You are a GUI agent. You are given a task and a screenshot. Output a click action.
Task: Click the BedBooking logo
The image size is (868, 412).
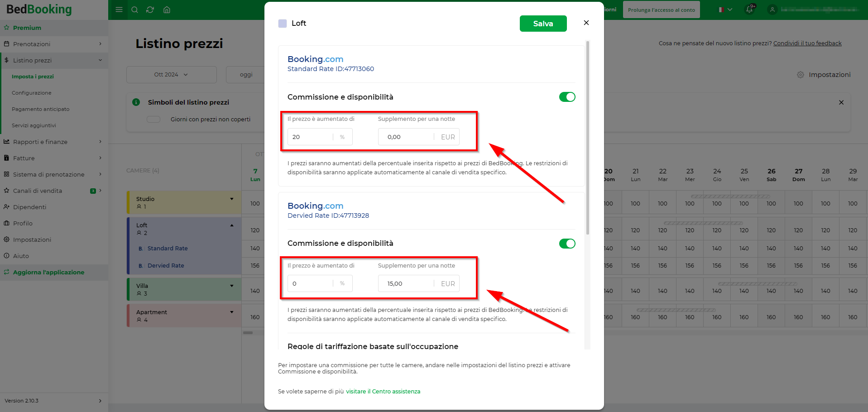tap(39, 10)
